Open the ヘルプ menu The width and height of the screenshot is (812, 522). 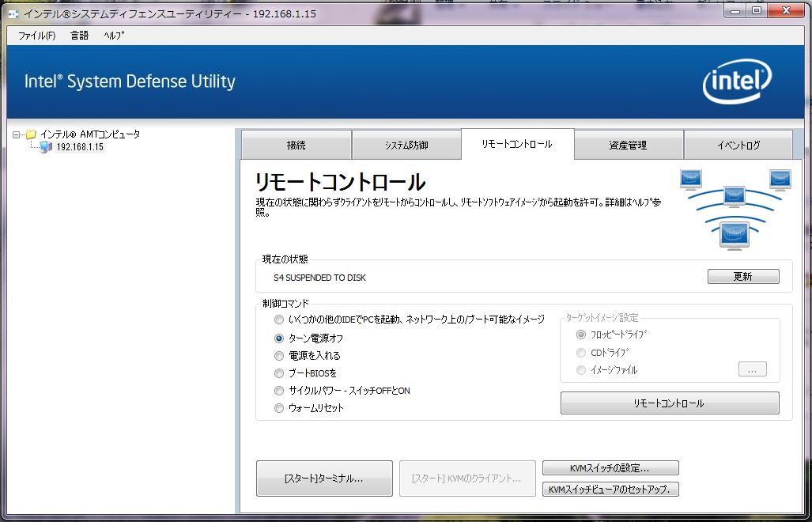tap(114, 36)
